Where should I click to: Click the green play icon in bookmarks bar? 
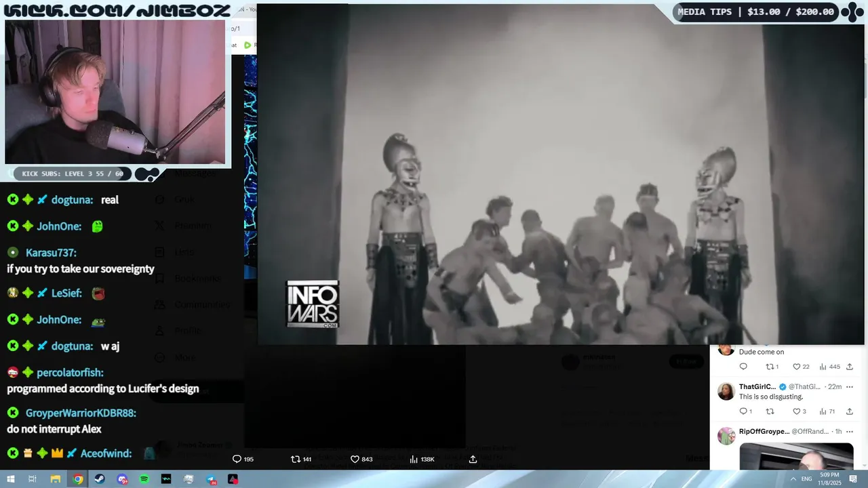[248, 45]
